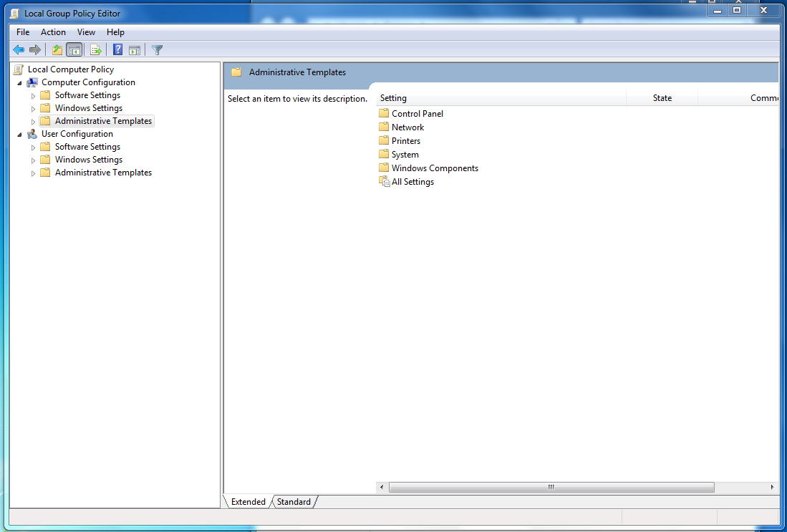Screen dimensions: 787x532
Task: Click the Back arrow toolbar icon
Action: tap(19, 49)
